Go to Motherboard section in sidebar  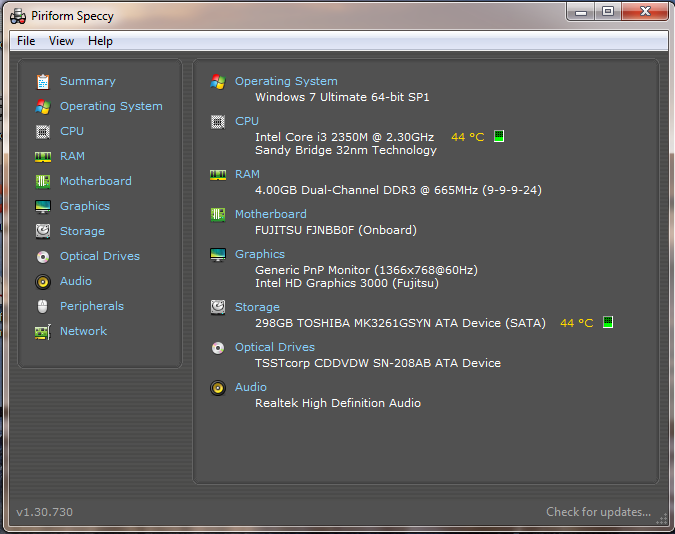coord(96,181)
